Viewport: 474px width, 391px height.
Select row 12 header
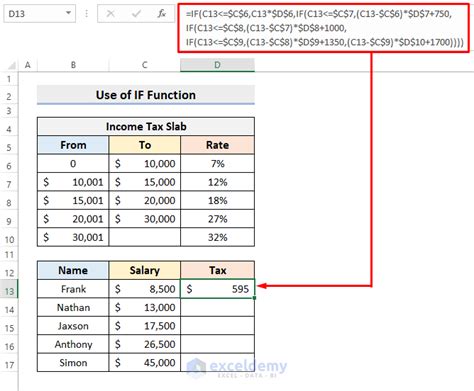[x=9, y=273]
